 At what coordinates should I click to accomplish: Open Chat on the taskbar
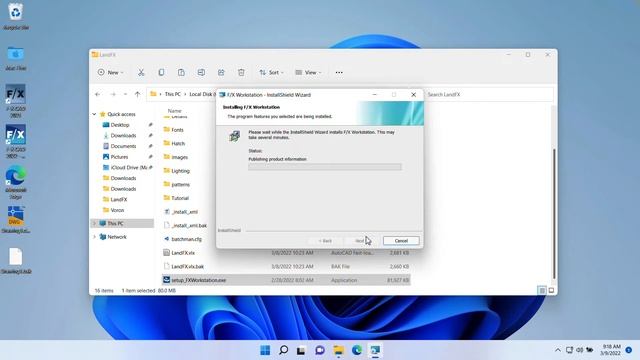coord(320,350)
